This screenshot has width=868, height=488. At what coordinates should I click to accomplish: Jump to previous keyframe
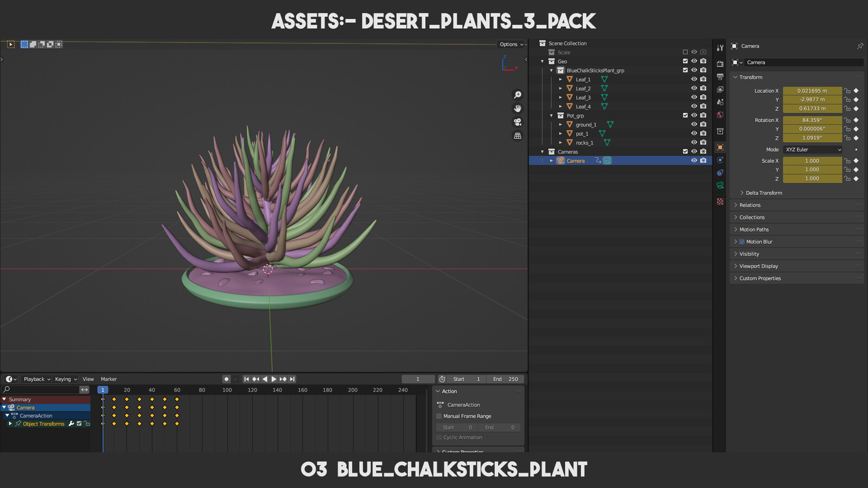click(x=256, y=379)
